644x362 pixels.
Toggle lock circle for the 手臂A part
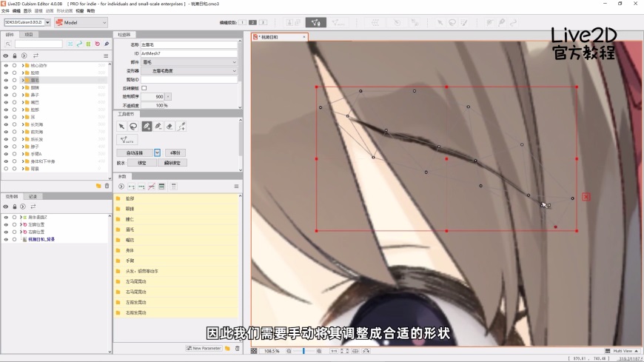pos(14,154)
